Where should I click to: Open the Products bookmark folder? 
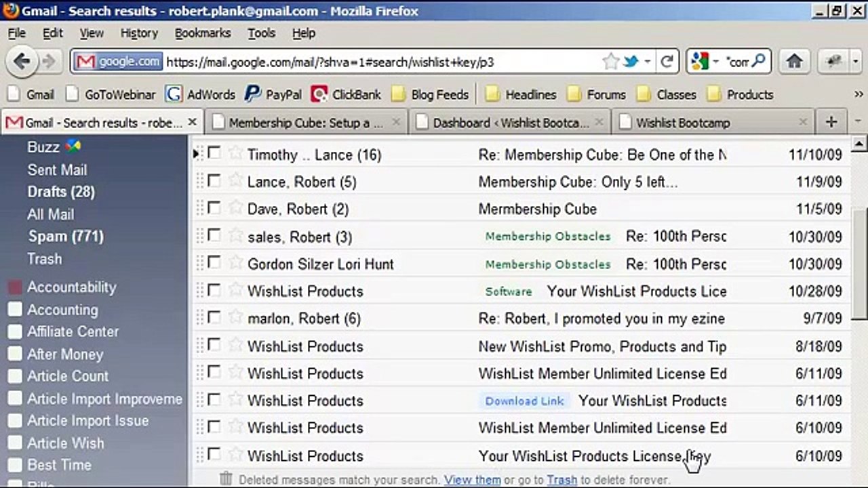(740, 95)
